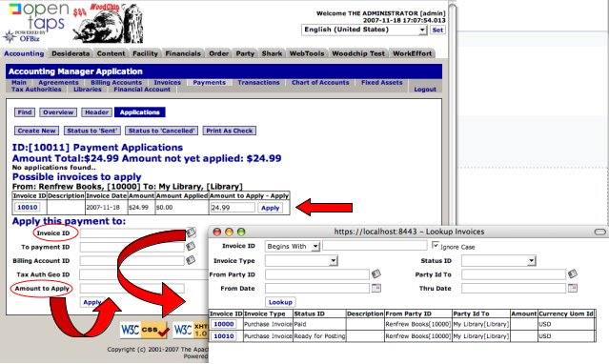Image resolution: width=609 pixels, height=364 pixels.
Task: Open From Party ID lookup icon
Action: click(376, 273)
